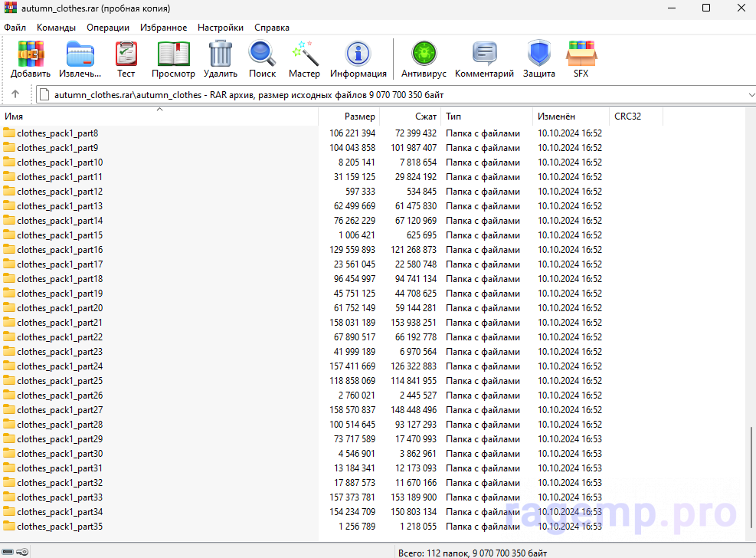Click the file icon in address bar
Viewport: 756px width, 558px height.
tap(44, 94)
